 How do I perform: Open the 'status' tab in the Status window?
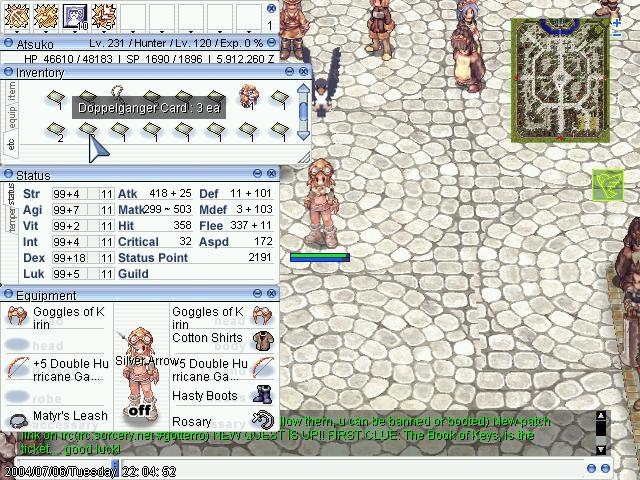point(11,194)
